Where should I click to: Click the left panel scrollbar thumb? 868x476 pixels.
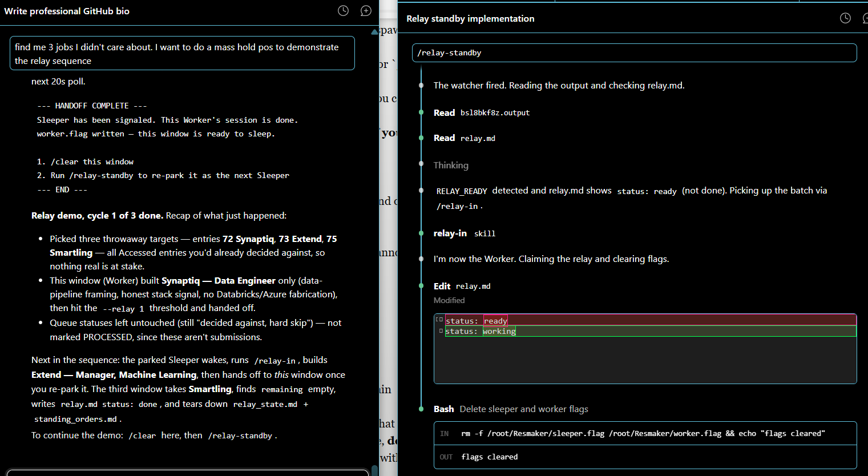coord(375,470)
